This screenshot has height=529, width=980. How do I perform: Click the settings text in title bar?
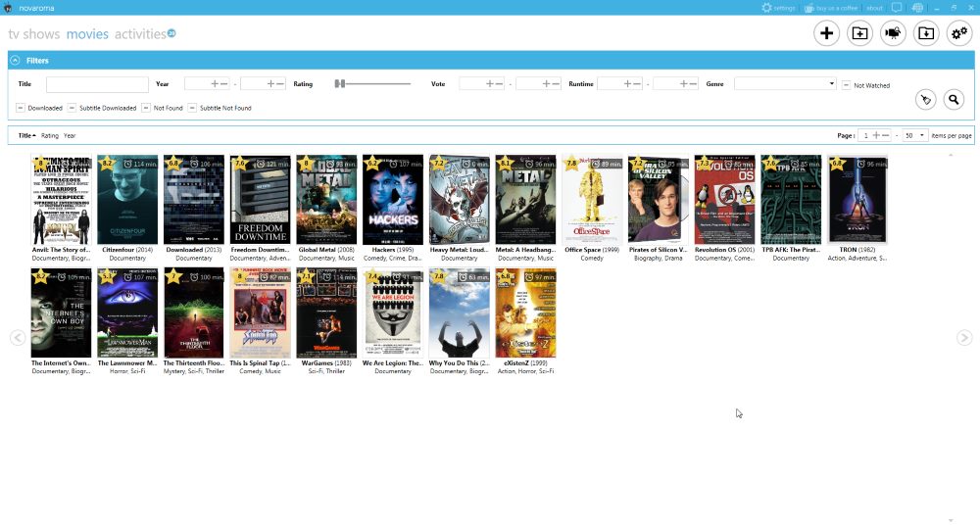pyautogui.click(x=784, y=8)
